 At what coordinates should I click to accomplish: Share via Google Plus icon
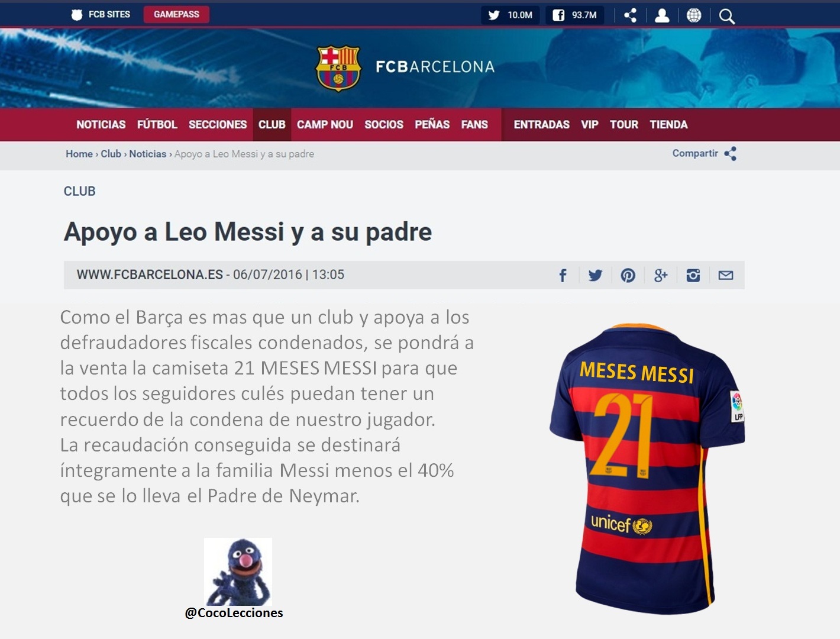661,275
